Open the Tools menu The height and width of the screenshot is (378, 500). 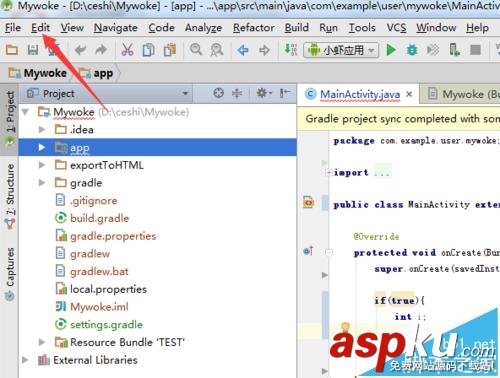[x=362, y=28]
